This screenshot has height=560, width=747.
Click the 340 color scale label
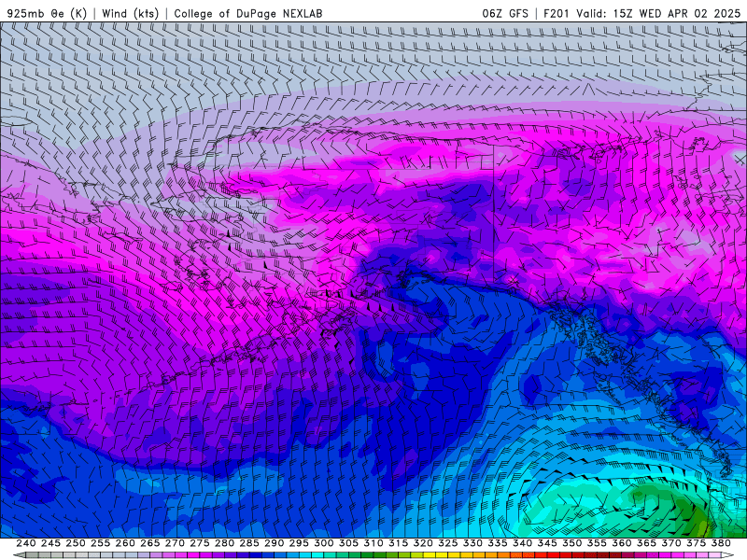pyautogui.click(x=522, y=543)
